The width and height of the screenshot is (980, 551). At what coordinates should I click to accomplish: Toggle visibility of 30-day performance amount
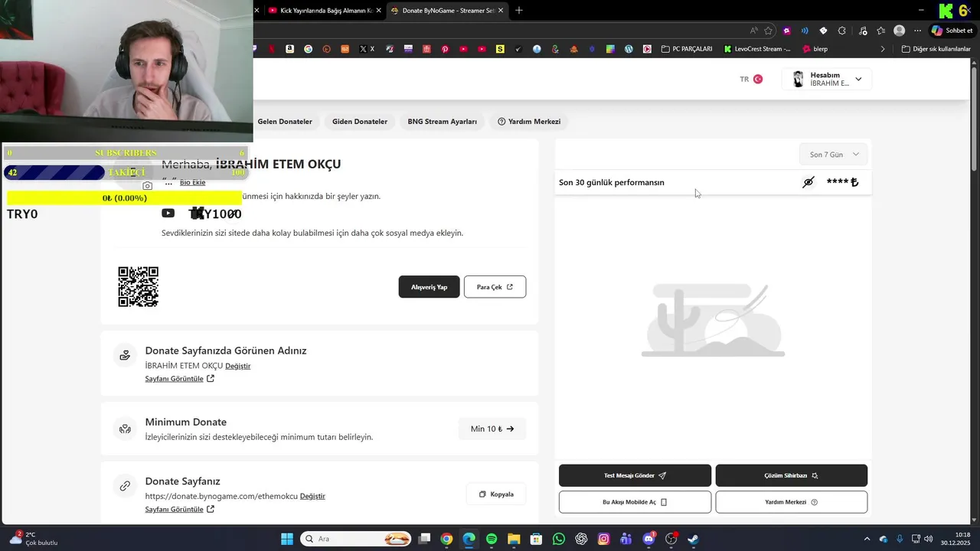(x=808, y=182)
